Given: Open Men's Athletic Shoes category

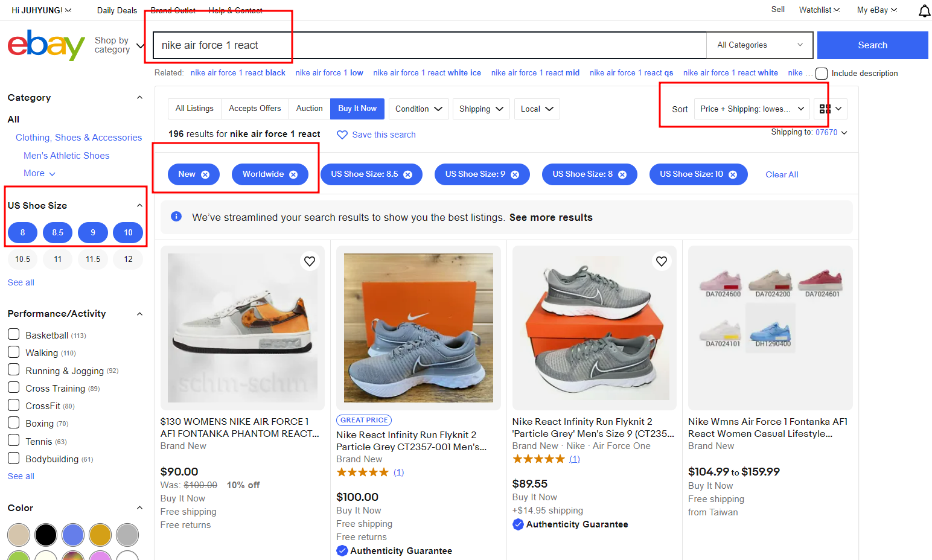Looking at the screenshot, I should (66, 156).
